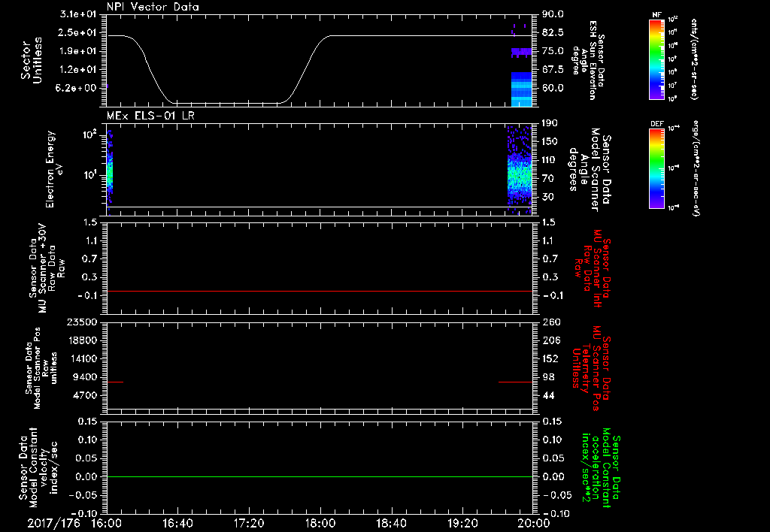
Task: Click the 98 telemetry position tick
Action: [548, 377]
